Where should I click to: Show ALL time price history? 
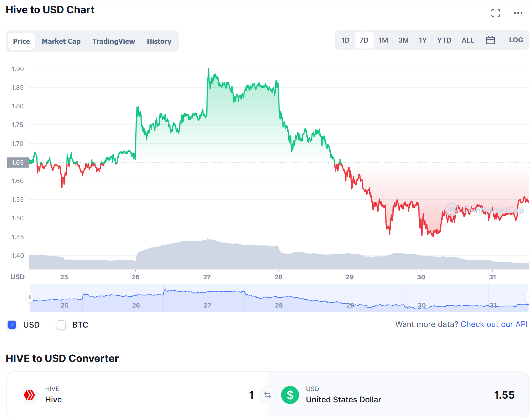tap(468, 40)
